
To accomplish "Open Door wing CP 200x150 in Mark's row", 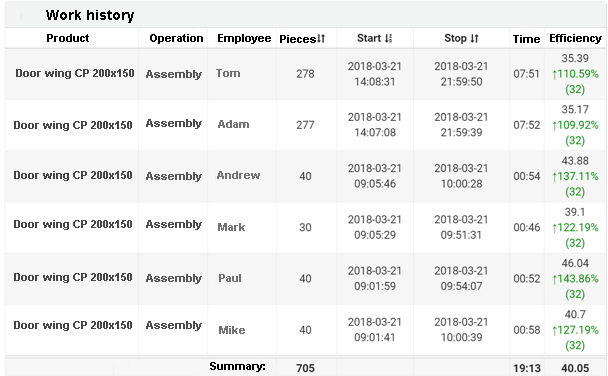I will coord(73,224).
